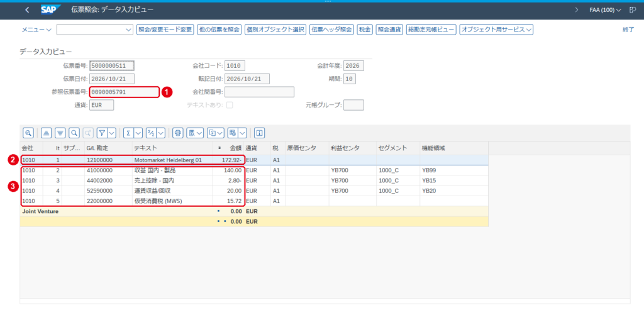Select G/L account cell 41000000
The width and height of the screenshot is (644, 315).
[108, 170]
